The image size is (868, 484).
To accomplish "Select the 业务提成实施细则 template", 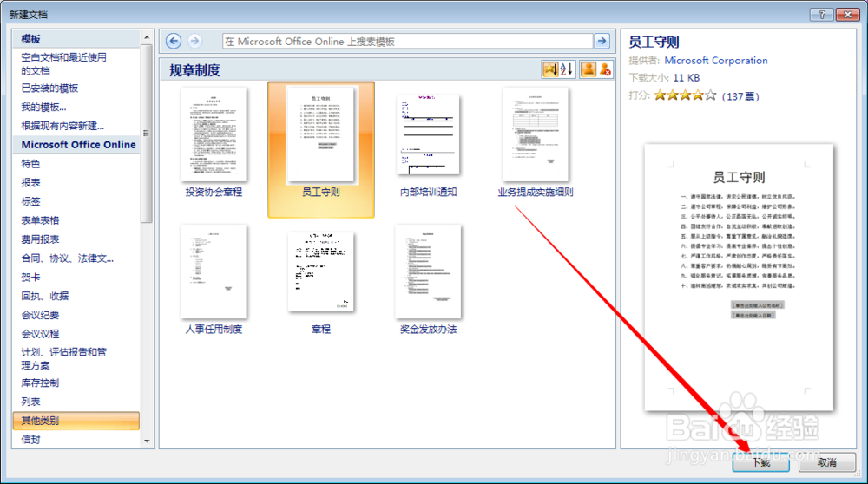I will [x=536, y=143].
